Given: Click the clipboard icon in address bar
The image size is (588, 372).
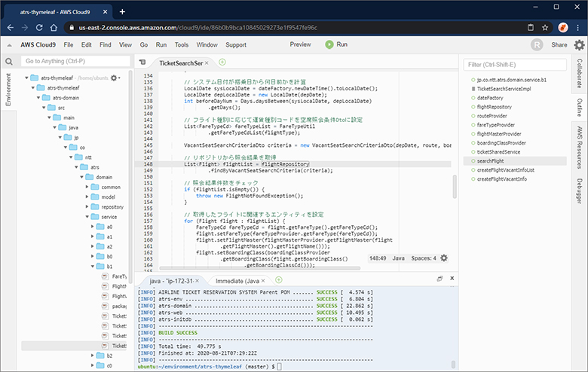Looking at the screenshot, I should point(530,27).
